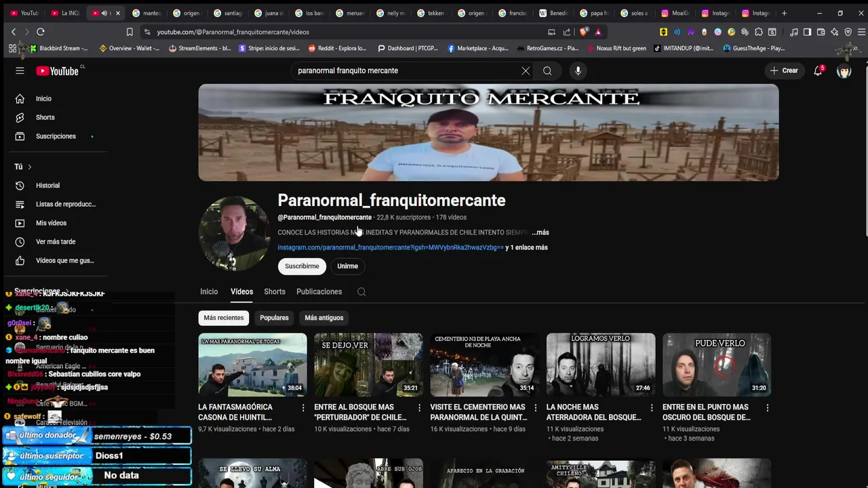Open La Fantasmagórica Casona video thumbnail
868x488 pixels.
[x=252, y=364]
